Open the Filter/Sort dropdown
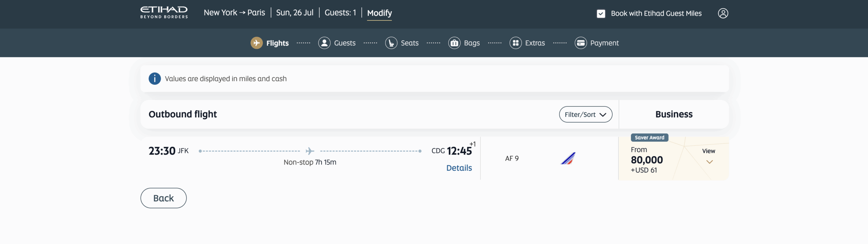The image size is (868, 244). tap(586, 115)
